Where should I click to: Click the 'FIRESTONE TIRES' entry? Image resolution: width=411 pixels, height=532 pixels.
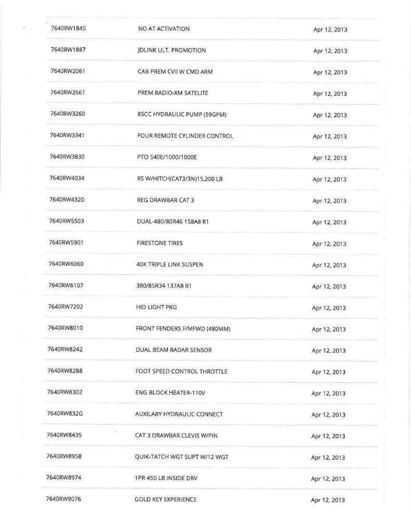[x=160, y=243]
